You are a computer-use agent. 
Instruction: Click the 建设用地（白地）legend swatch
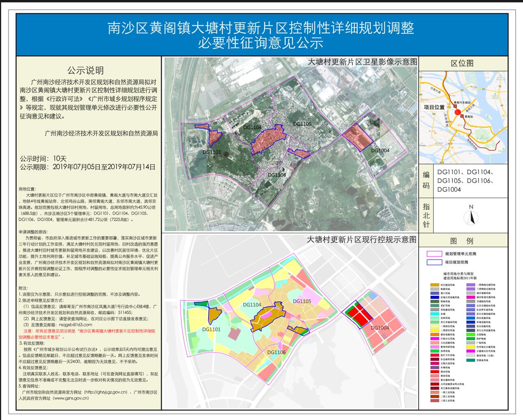click(x=471, y=355)
